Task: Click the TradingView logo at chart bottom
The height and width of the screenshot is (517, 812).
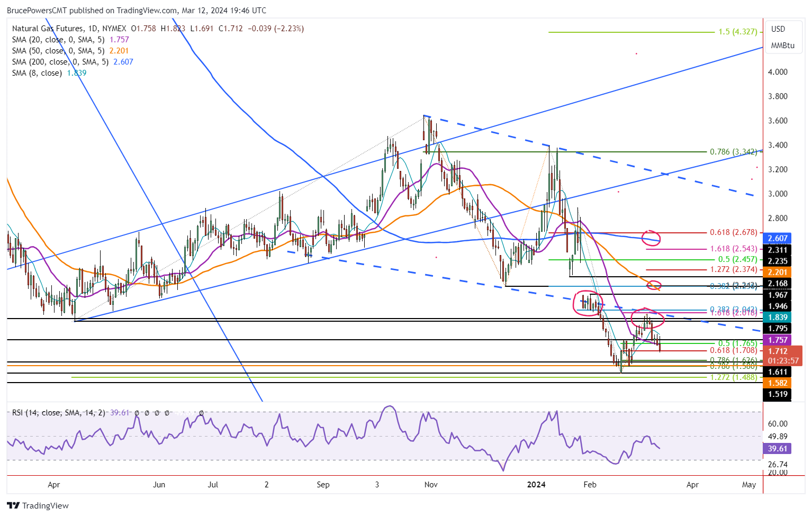Action: [38, 505]
